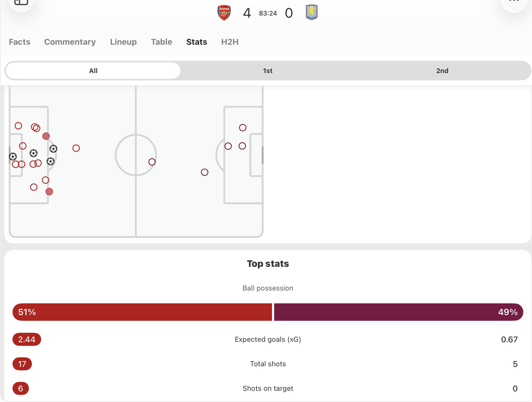Select the Villa shot marker inside the center circle
Image resolution: width=532 pixels, height=402 pixels.
pos(152,162)
